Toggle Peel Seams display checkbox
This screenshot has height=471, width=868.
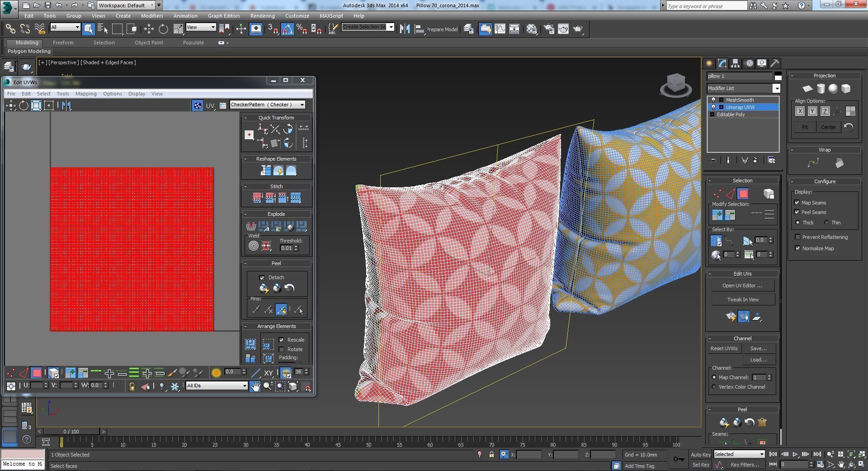pyautogui.click(x=797, y=212)
